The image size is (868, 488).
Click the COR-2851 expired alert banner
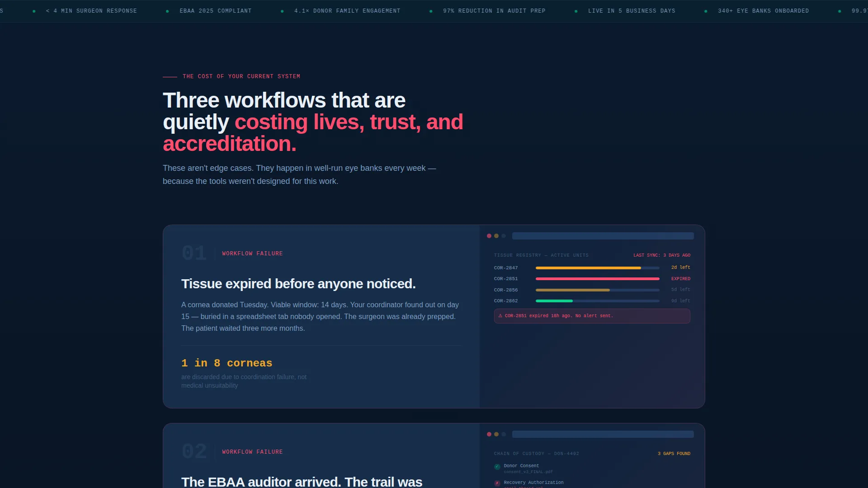[592, 316]
